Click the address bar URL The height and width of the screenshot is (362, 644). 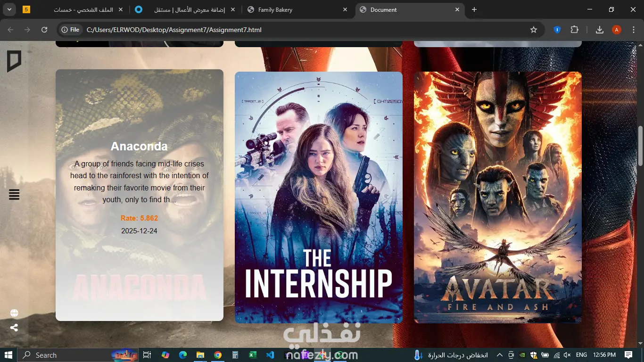tap(174, 30)
